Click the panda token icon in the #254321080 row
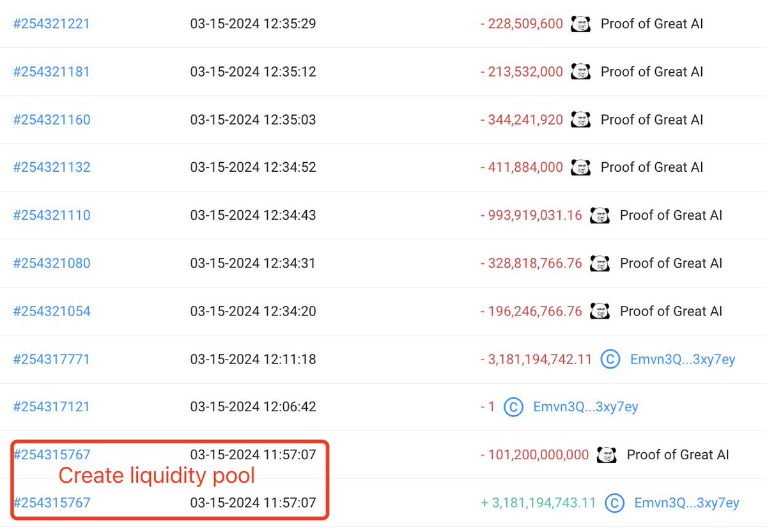The height and width of the screenshot is (532, 767). 600,263
